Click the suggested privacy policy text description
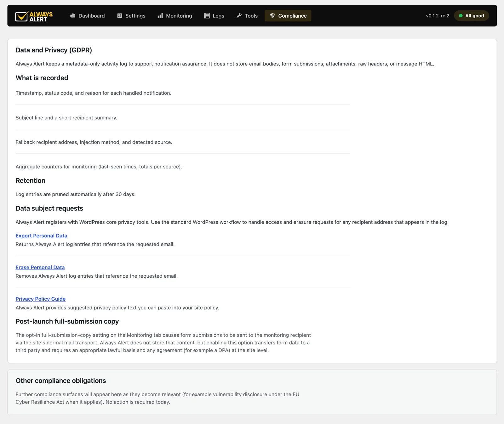Screen dimensions: 504x424 117,308
